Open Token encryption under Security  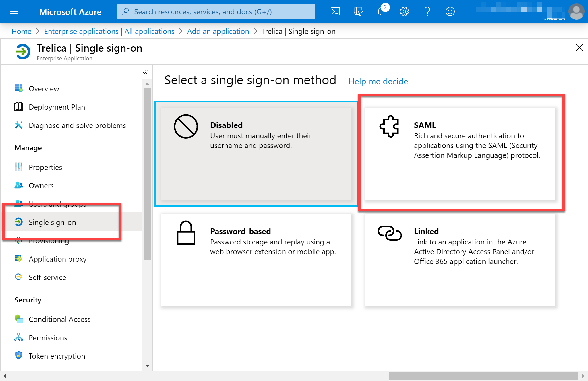pos(57,356)
